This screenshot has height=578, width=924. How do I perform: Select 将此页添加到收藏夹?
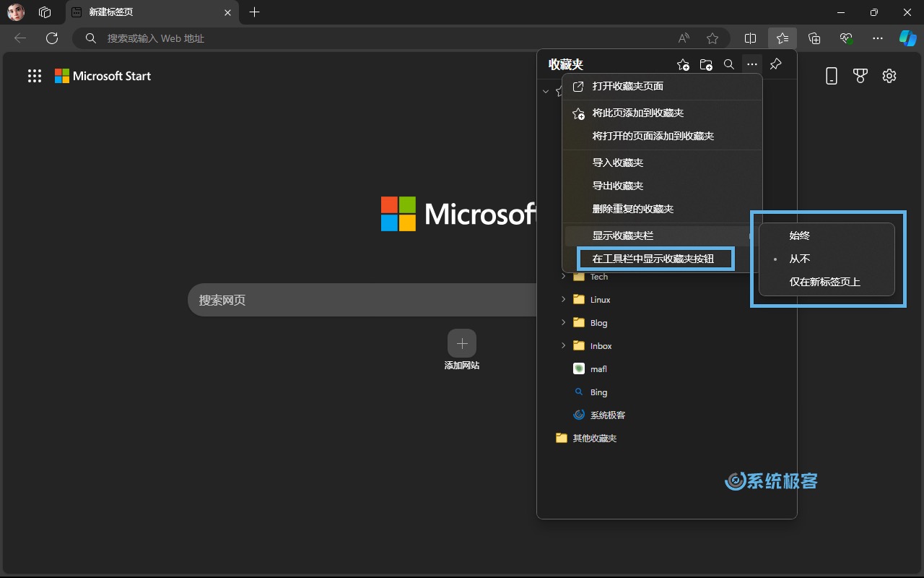662,113
